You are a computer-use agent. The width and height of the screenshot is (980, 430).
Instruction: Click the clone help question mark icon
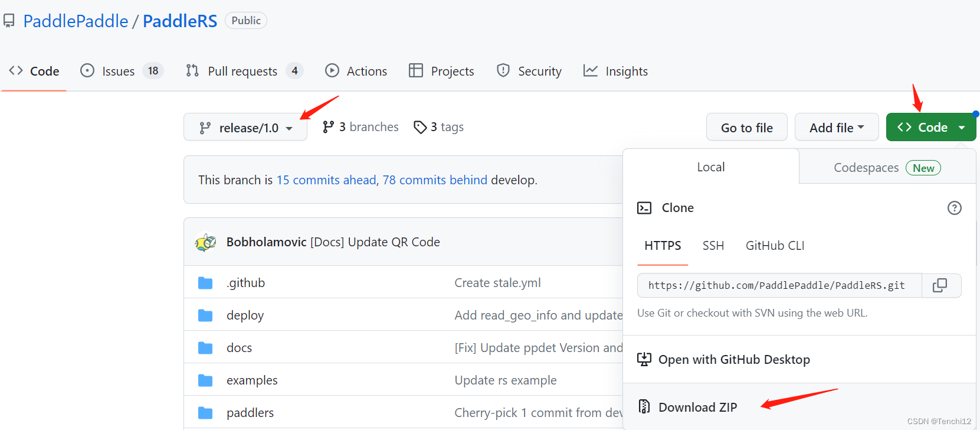(x=955, y=208)
